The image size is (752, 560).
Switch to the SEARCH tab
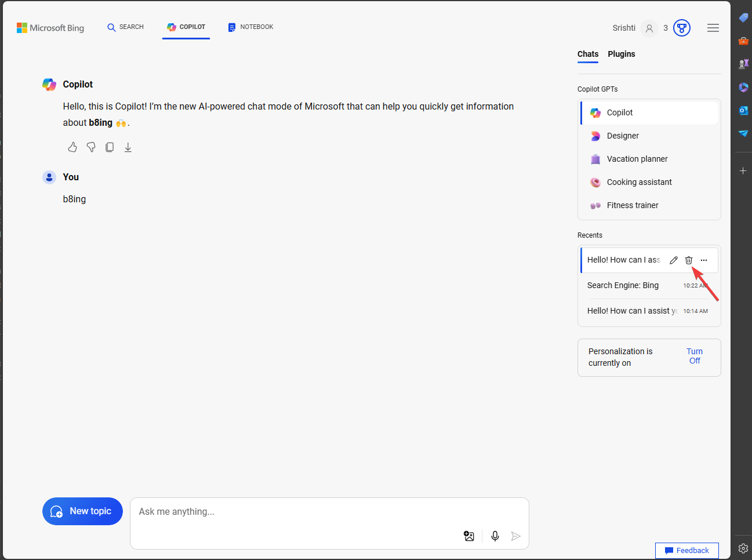click(x=125, y=27)
